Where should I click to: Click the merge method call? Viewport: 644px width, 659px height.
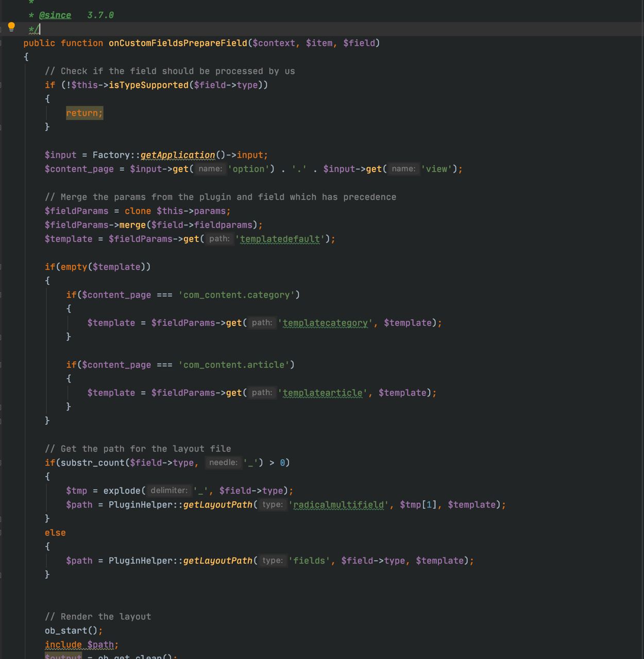coord(132,225)
